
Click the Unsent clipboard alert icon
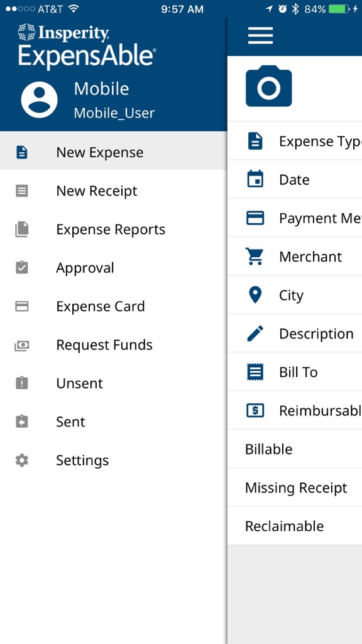click(x=22, y=383)
